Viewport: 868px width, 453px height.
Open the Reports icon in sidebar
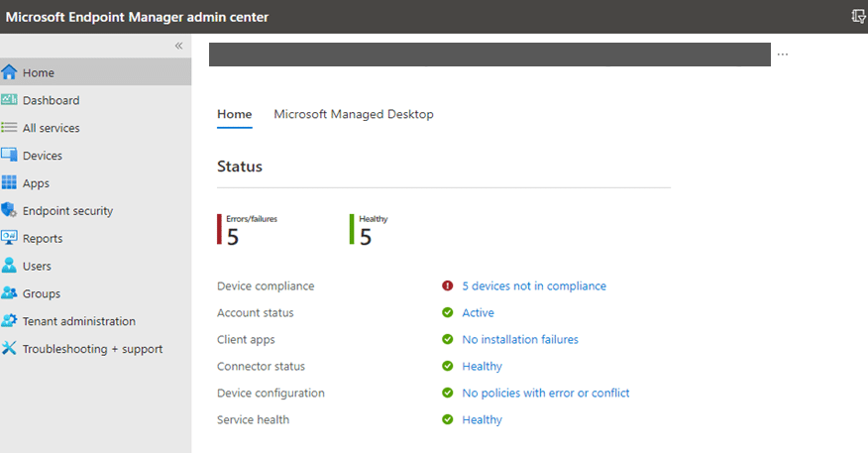tap(10, 238)
